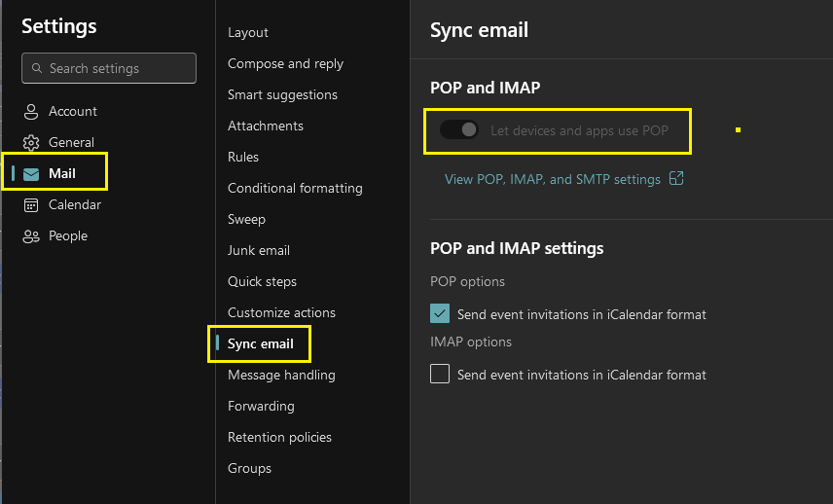This screenshot has height=504, width=833.
Task: Click the Calendar icon in sidebar
Action: [31, 205]
